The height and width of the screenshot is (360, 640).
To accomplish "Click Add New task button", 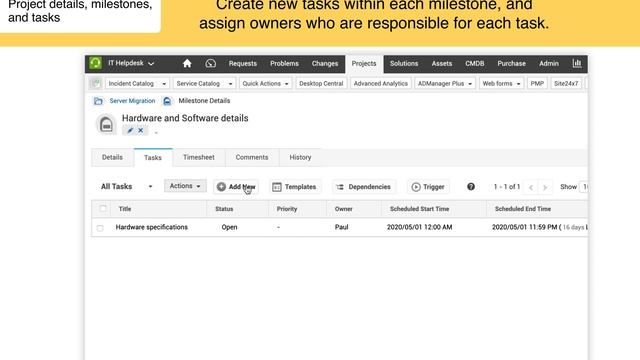I will (x=236, y=187).
